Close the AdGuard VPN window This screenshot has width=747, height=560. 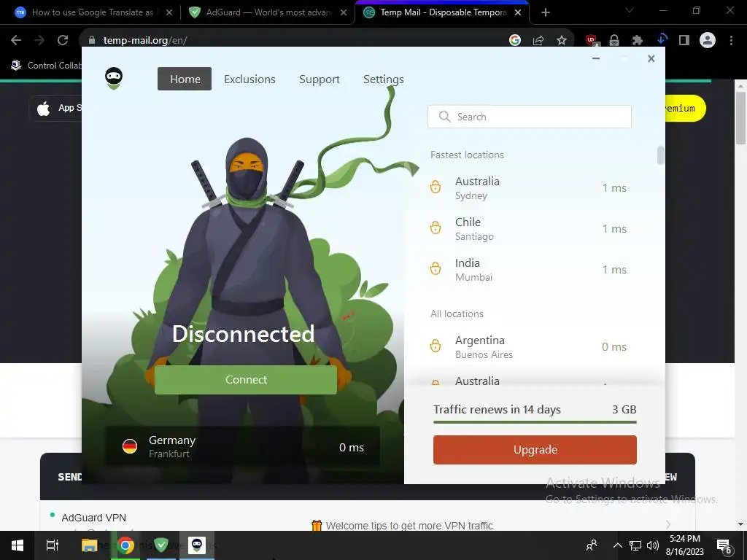click(651, 58)
